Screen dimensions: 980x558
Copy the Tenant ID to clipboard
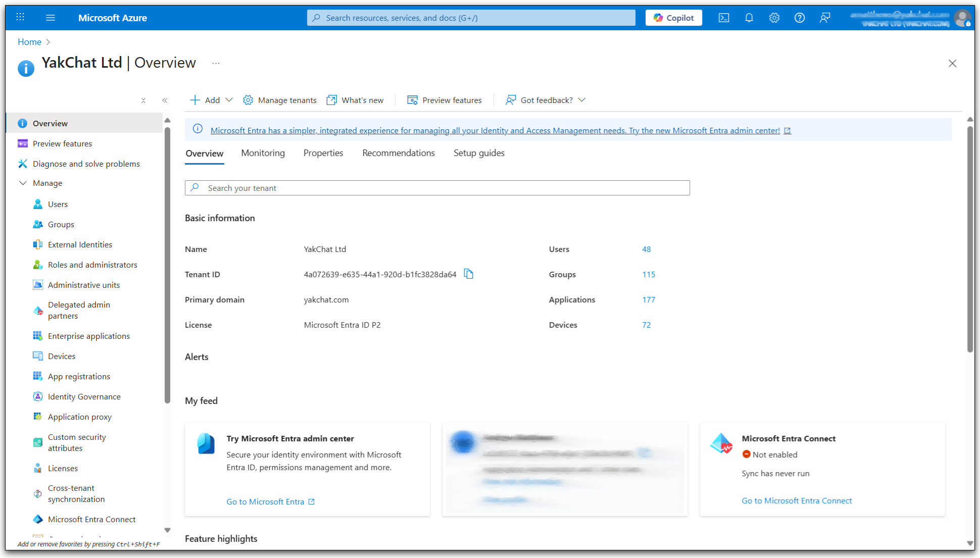point(468,274)
